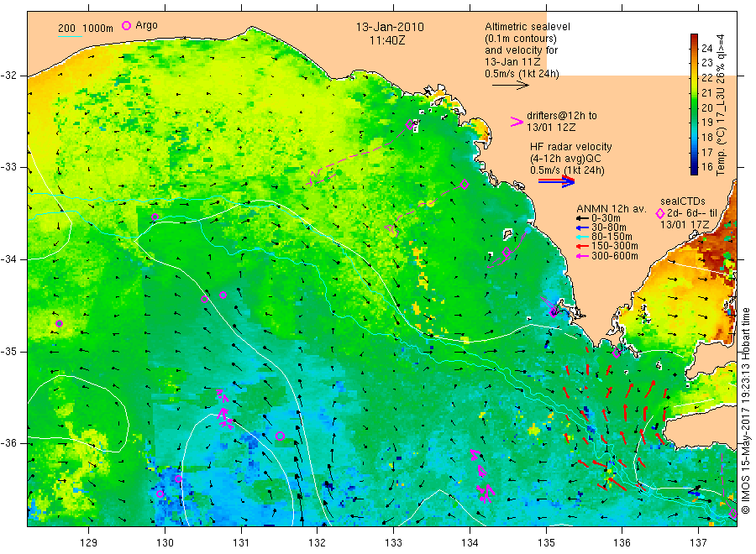The height and width of the screenshot is (554, 756).
Task: Click the 133 longitude axis label
Action: coord(393,543)
